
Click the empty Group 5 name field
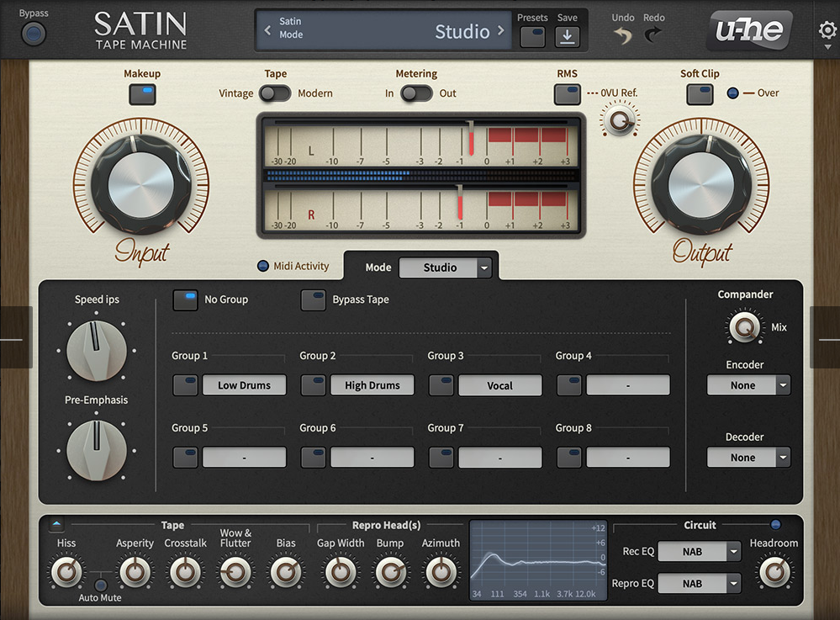tap(245, 458)
